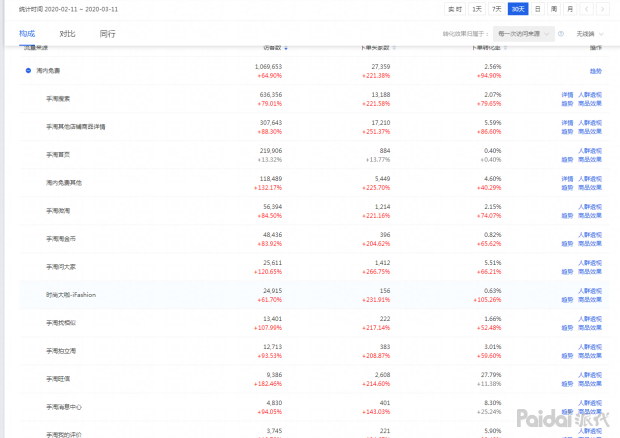
Task: Open 详情 link for 手淘搜索 row
Action: [x=567, y=95]
